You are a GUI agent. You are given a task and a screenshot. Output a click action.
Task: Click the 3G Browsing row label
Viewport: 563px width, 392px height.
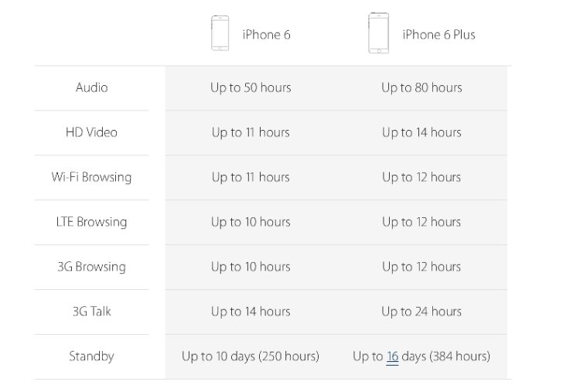tap(91, 267)
